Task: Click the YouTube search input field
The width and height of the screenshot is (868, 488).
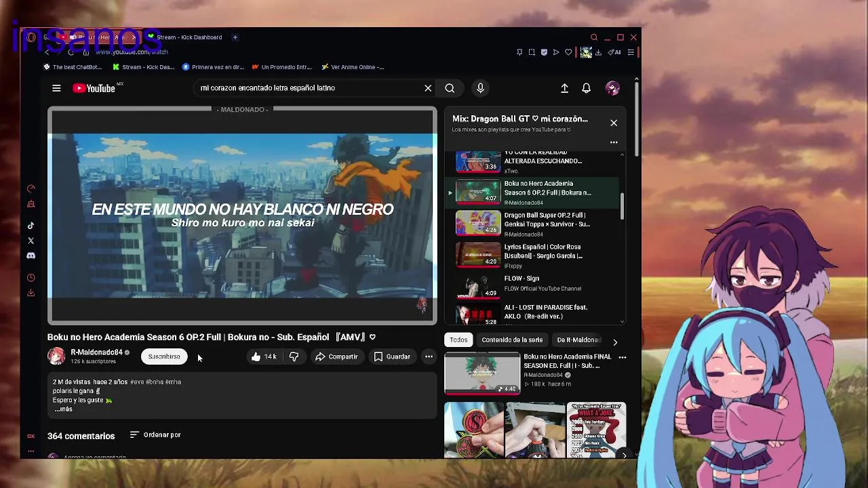Action: (311, 88)
